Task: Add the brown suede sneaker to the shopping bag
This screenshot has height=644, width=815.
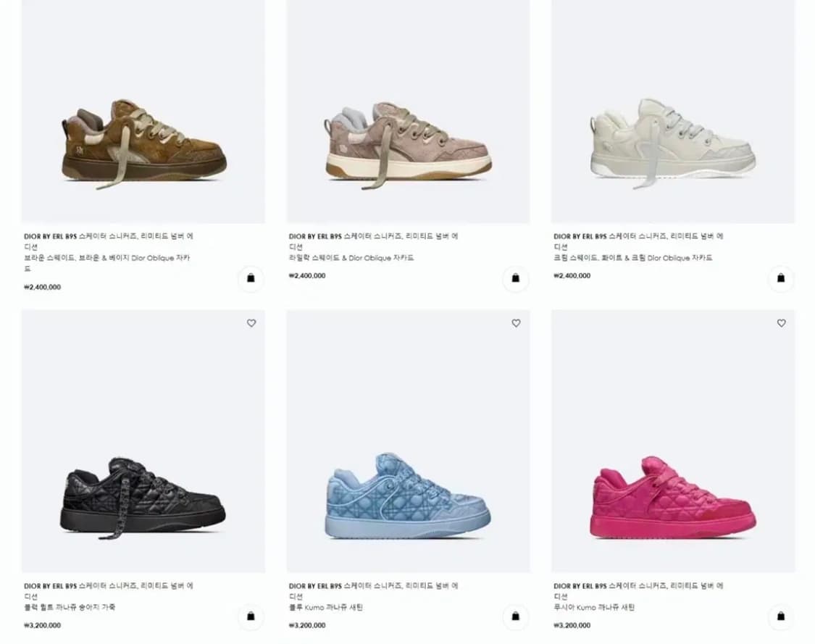Action: [251, 279]
